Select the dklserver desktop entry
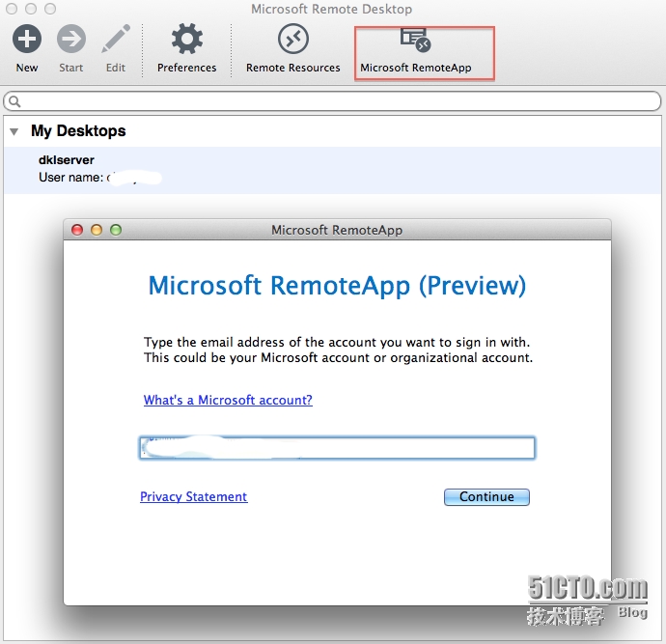The width and height of the screenshot is (666, 644). [x=332, y=170]
